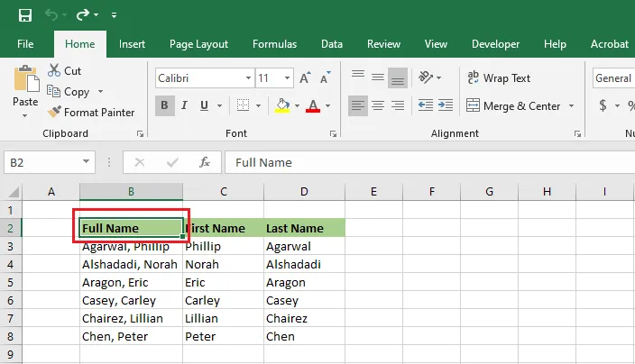The width and height of the screenshot is (635, 364).
Task: Select all cells with the corner triangle
Action: click(14, 192)
